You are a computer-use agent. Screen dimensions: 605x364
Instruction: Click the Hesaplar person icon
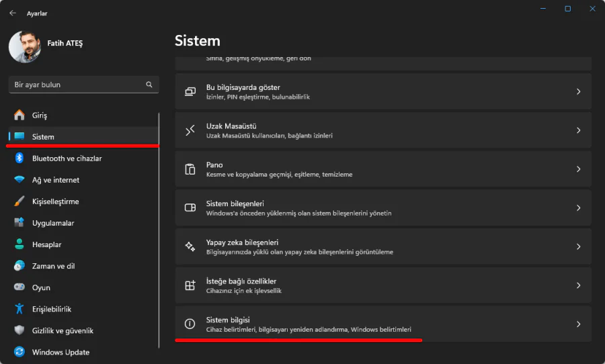[19, 244]
